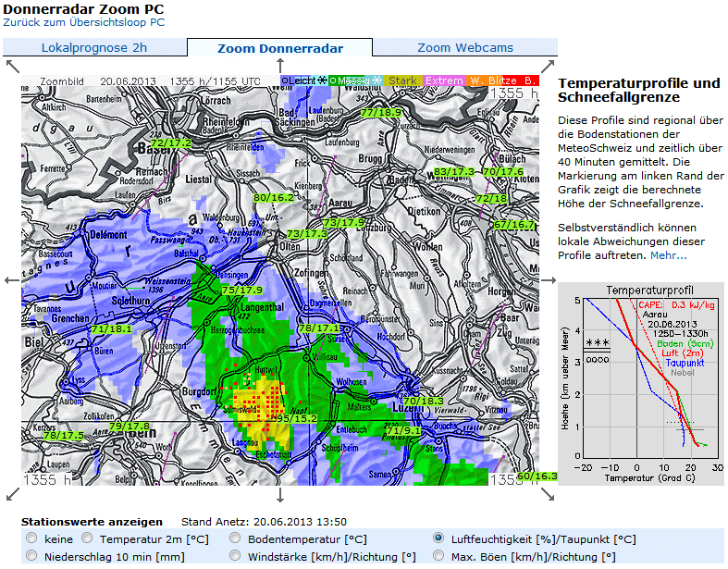
Task: Open the 'Lokalprognose 2h' tab
Action: (x=94, y=47)
